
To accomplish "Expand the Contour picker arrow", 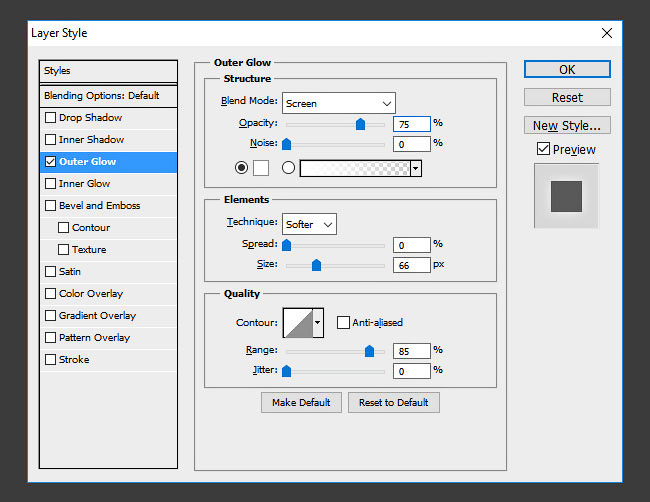I will coord(318,323).
